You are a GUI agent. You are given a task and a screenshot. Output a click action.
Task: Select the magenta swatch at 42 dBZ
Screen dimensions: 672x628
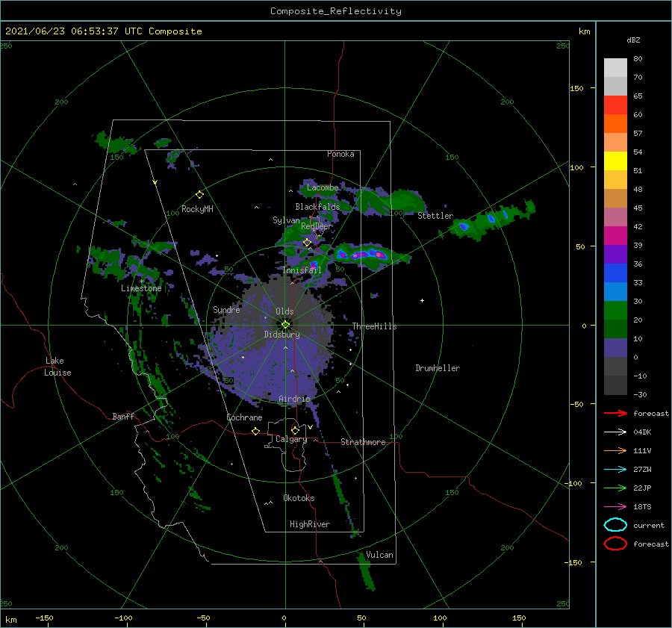click(615, 235)
